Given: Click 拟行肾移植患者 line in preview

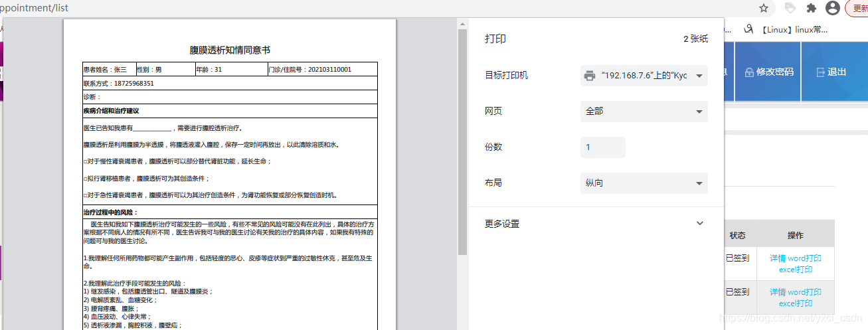Looking at the screenshot, I should pos(146,179).
